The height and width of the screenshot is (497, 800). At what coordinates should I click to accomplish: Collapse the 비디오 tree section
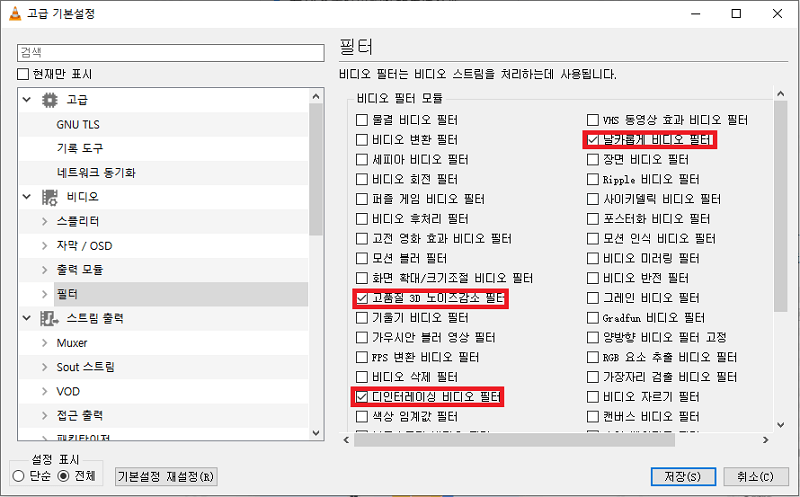[27, 197]
